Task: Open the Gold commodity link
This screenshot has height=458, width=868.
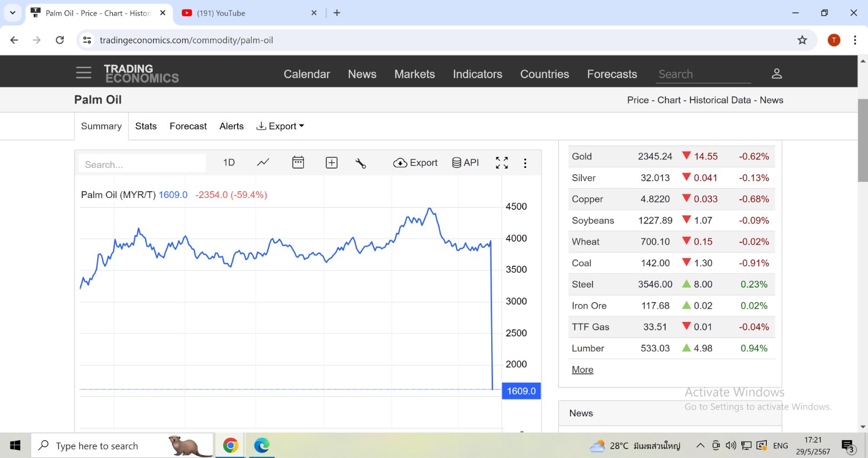Action: coord(582,156)
